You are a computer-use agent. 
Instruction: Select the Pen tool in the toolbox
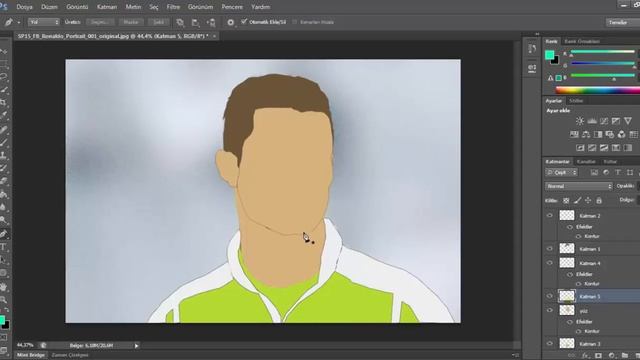coord(4,234)
